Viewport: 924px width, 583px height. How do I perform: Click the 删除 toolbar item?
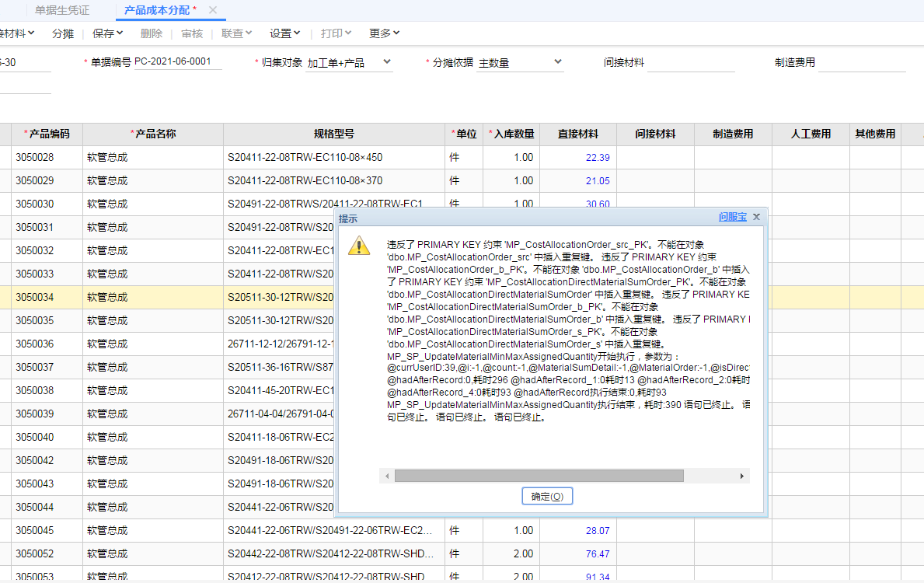pyautogui.click(x=152, y=33)
